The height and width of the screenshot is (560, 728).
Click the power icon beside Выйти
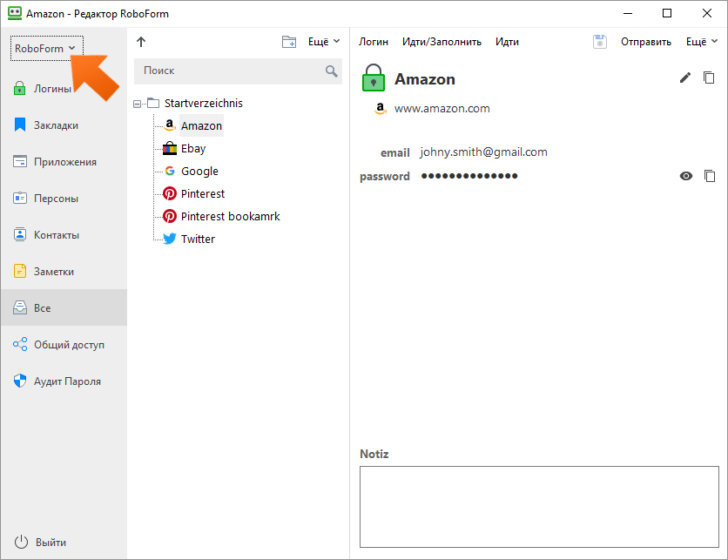21,542
